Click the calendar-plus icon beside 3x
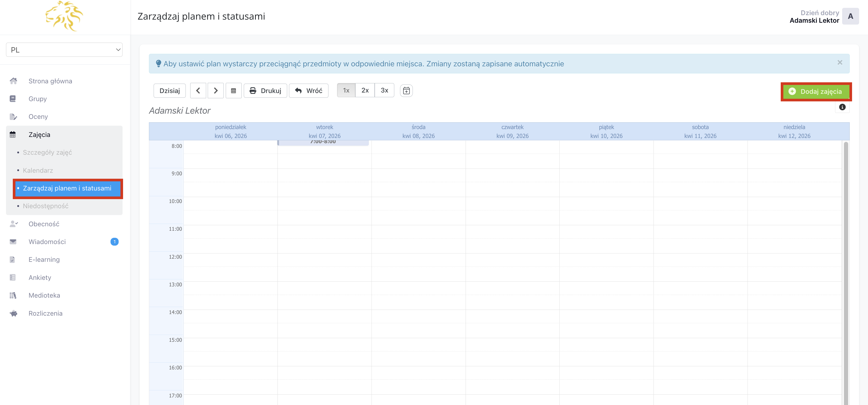The height and width of the screenshot is (405, 868). [406, 91]
